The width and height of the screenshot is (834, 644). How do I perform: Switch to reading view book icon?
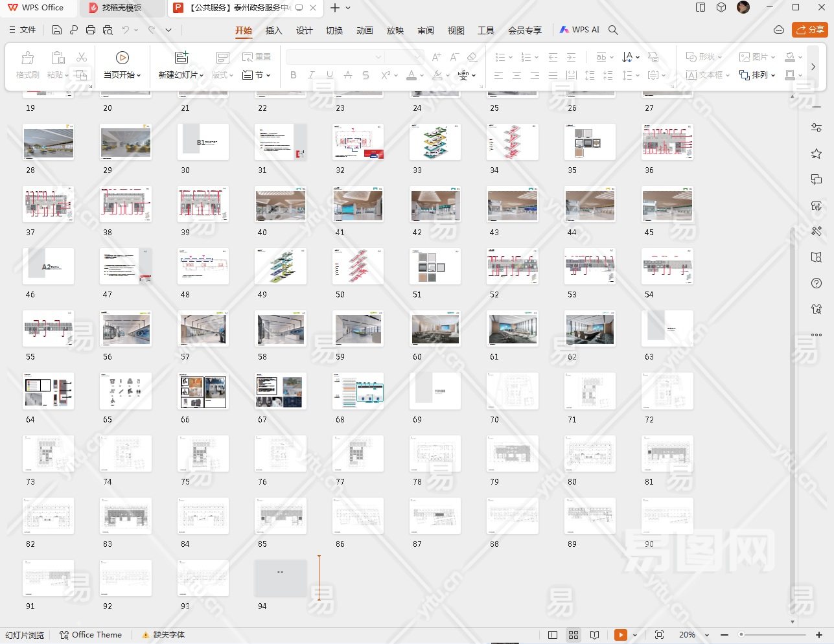[x=594, y=635]
